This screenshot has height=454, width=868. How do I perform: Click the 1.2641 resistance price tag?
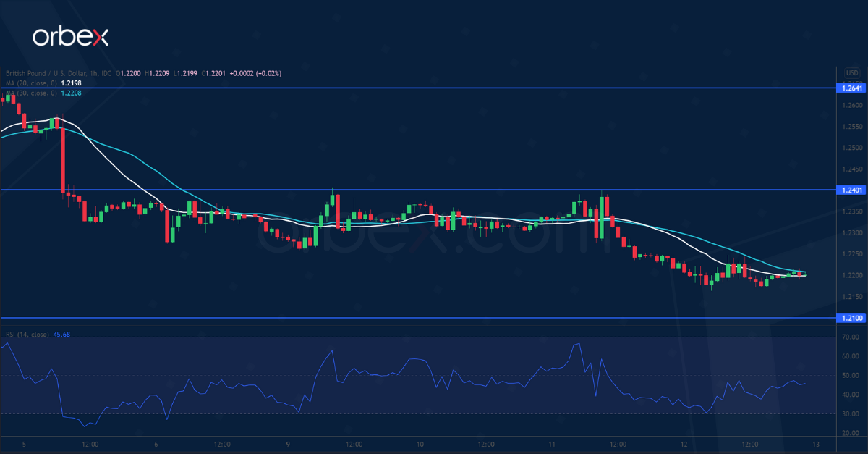851,89
